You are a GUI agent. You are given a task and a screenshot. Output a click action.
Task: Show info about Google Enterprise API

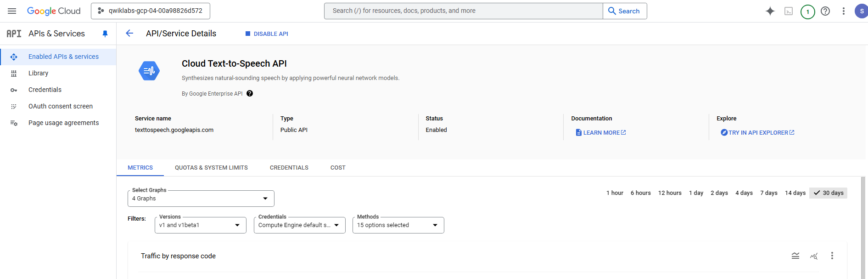250,93
